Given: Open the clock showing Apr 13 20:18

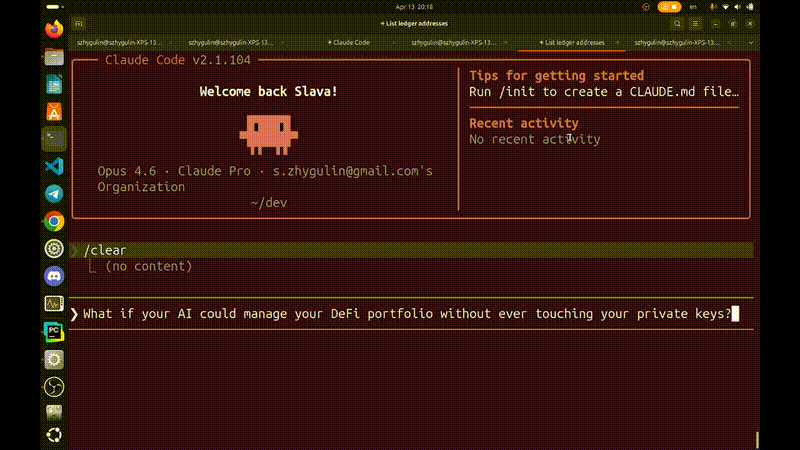Looking at the screenshot, I should (x=414, y=7).
